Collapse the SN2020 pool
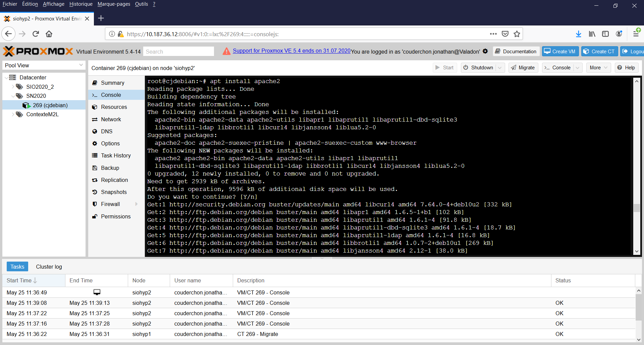 [x=13, y=96]
